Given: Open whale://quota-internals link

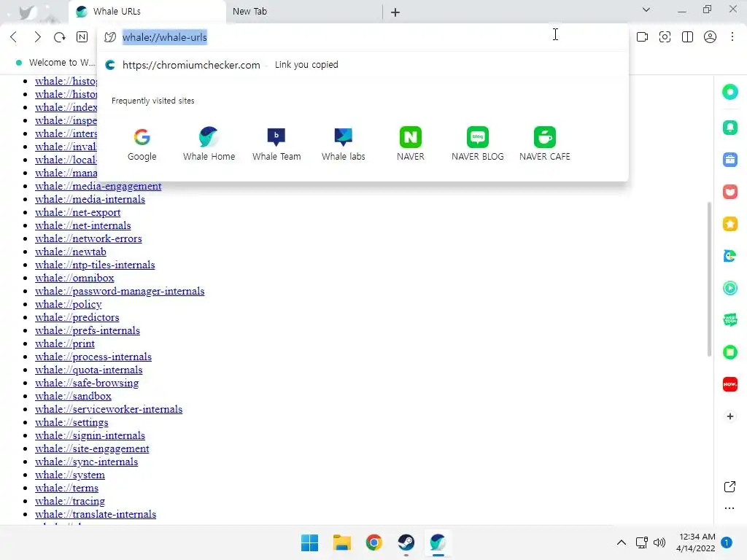Looking at the screenshot, I should (x=88, y=370).
